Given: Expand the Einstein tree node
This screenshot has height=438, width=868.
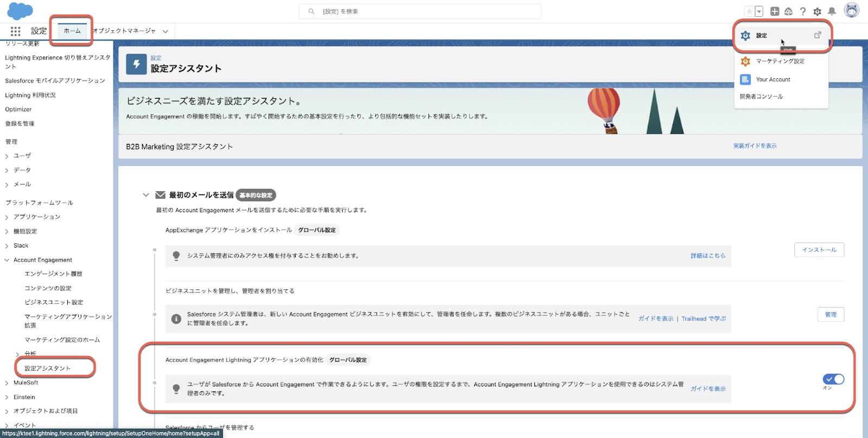Looking at the screenshot, I should 7,397.
